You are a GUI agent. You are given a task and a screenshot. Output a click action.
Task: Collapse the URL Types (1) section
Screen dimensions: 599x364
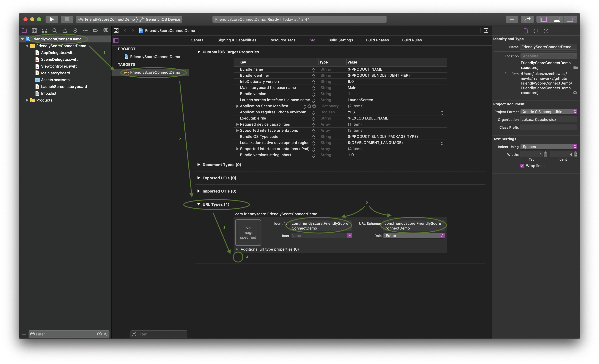pyautogui.click(x=199, y=204)
